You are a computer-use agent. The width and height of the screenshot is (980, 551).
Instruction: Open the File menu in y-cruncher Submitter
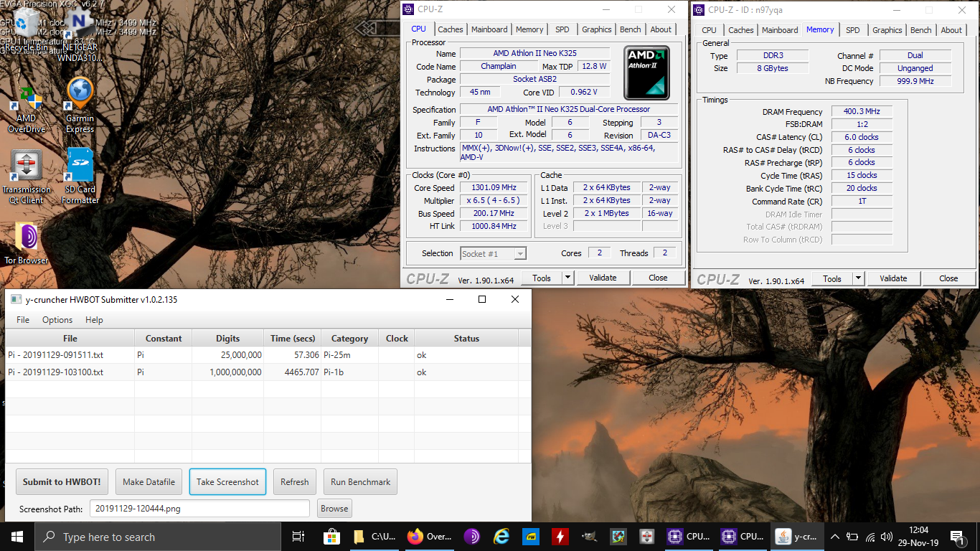coord(23,320)
